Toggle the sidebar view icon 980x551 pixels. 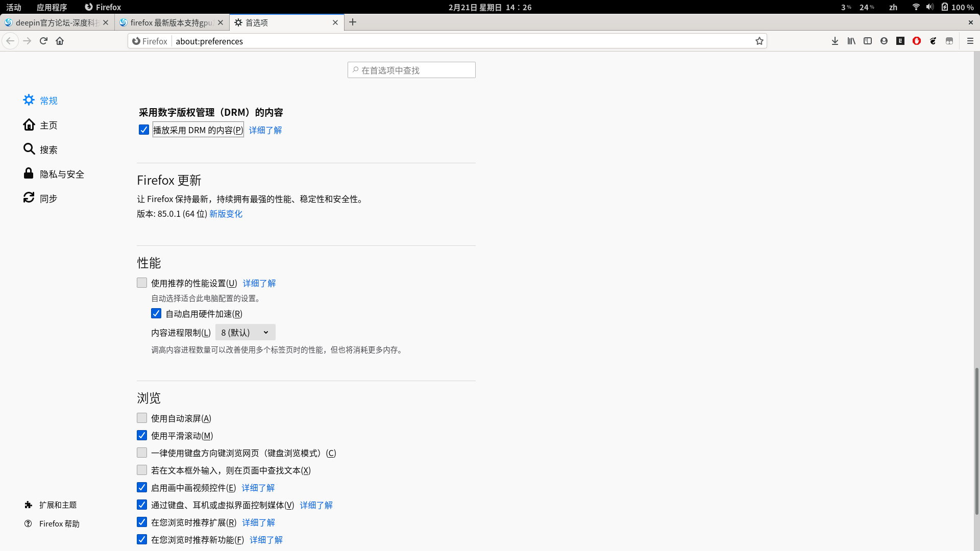(867, 41)
